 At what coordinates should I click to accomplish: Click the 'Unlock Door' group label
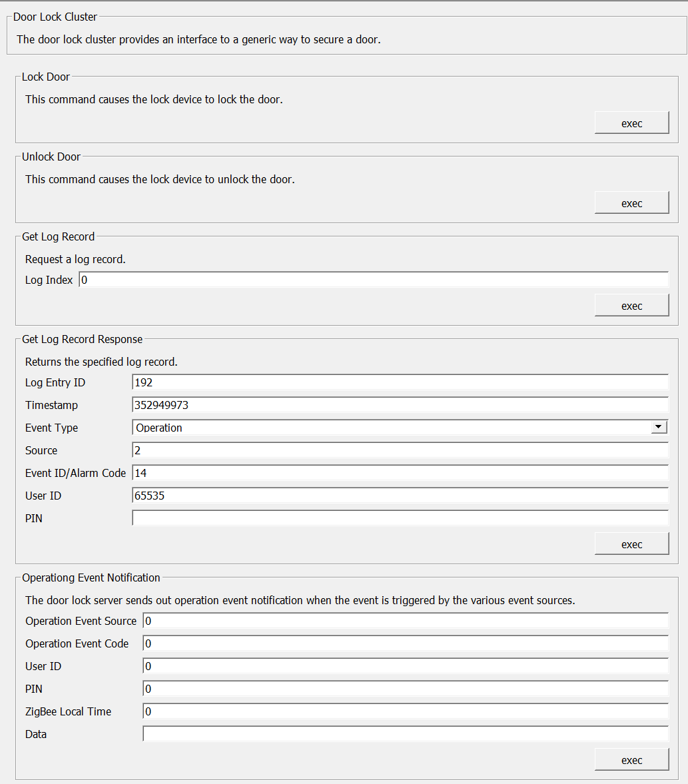51,157
